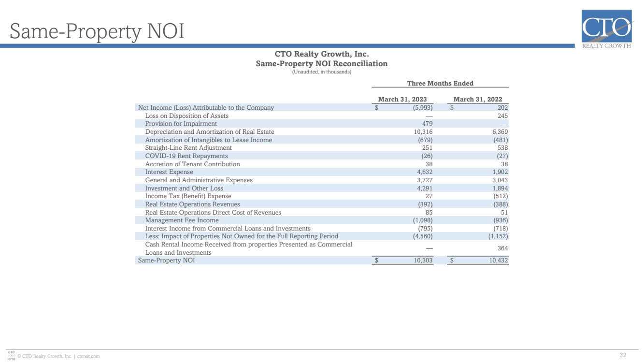Click the Provision for Impairment row label
Screen dimensions: 644x362
pyautogui.click(x=181, y=124)
